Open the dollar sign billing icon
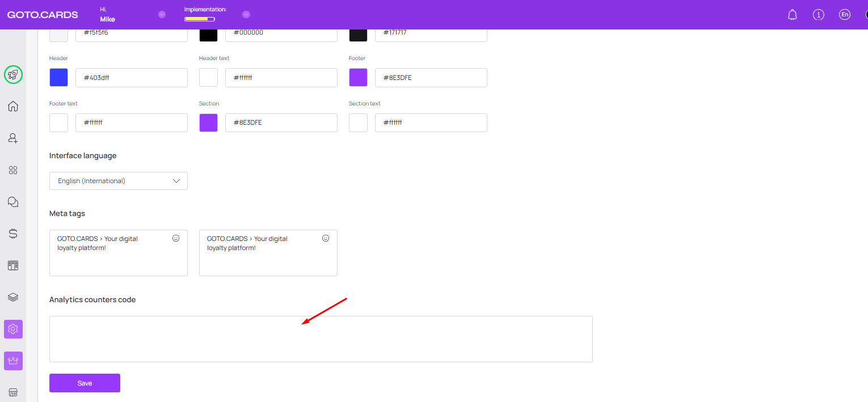Viewport: 868px width, 402px height. pyautogui.click(x=13, y=233)
